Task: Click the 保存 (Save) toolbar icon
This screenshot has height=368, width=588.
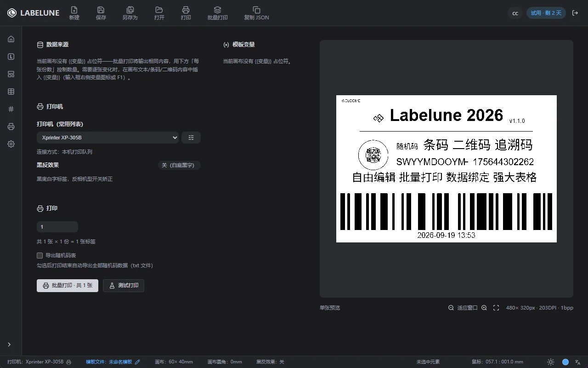Action: 101,13
